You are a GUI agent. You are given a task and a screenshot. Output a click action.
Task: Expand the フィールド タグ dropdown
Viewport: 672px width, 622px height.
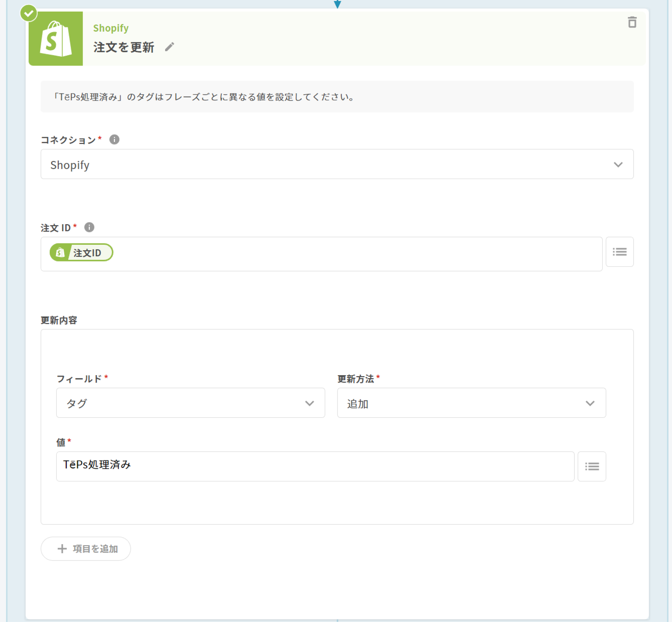click(190, 403)
